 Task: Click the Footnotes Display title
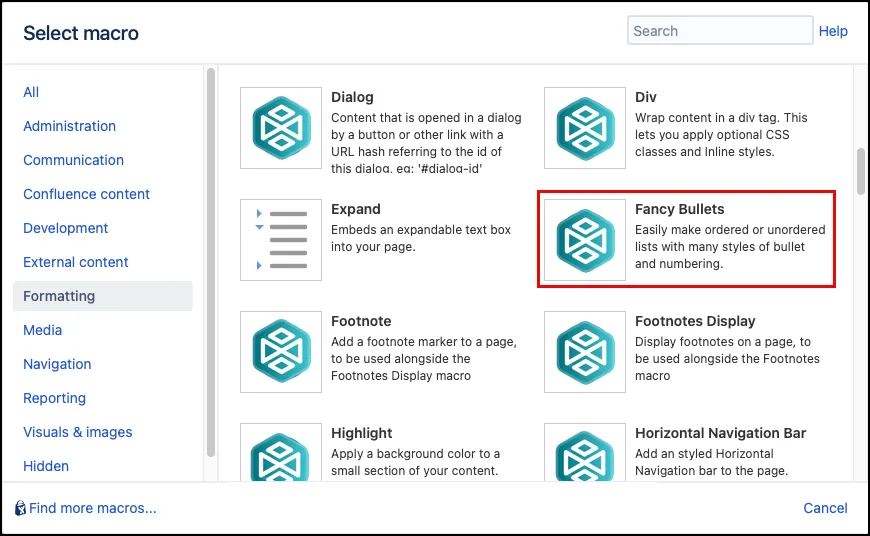[695, 321]
